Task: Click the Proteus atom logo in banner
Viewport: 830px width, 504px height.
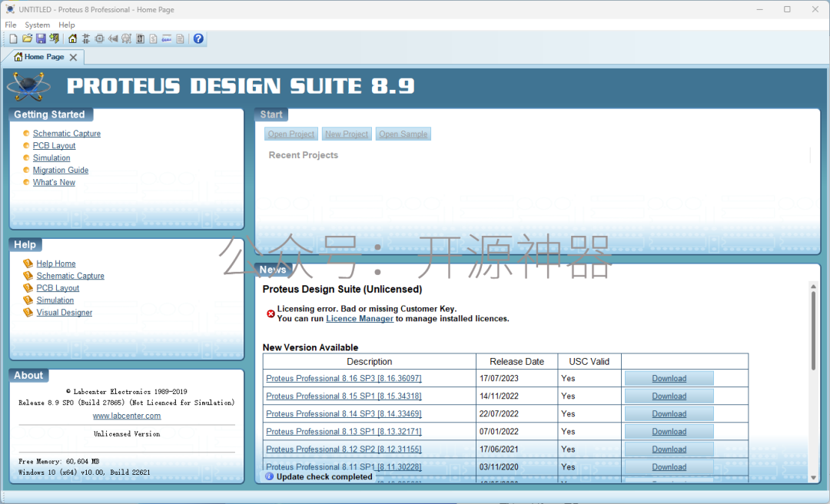Action: (x=28, y=86)
